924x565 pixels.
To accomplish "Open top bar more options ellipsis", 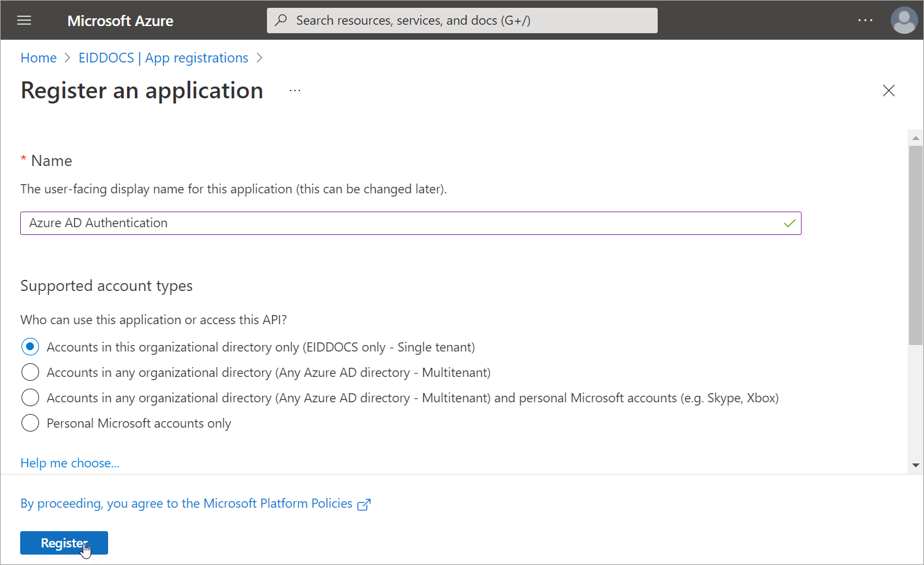I will (865, 20).
